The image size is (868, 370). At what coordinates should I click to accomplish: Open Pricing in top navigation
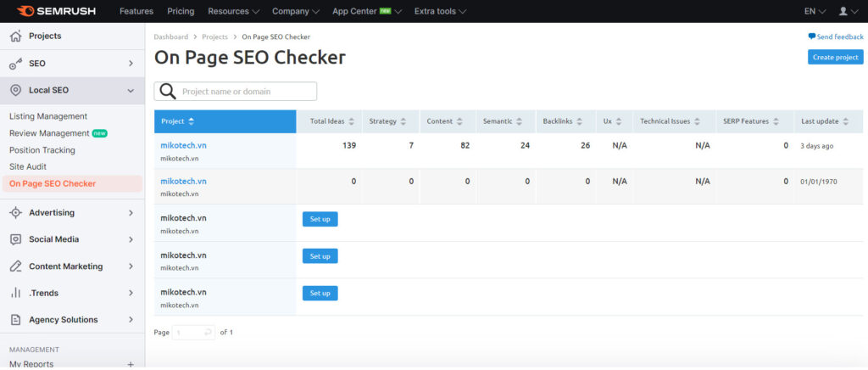[x=181, y=11]
